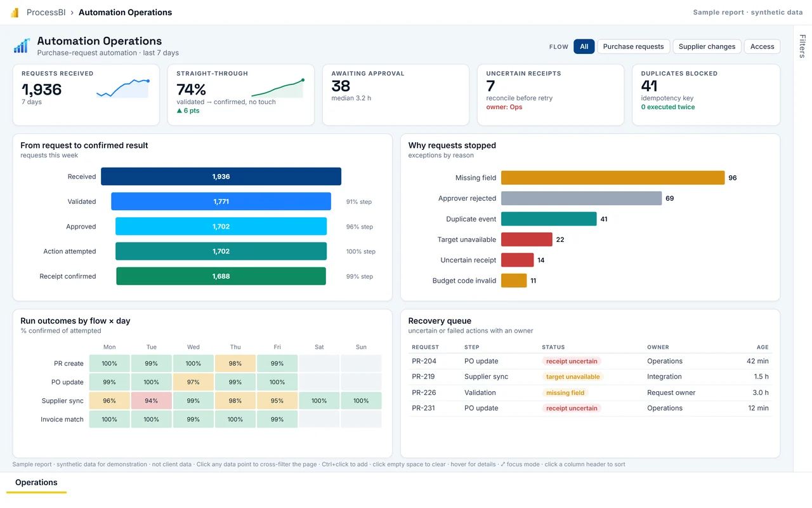Screen dimensions: 812x508
Task: Select the Awaiting Approval value 38
Action: click(341, 86)
